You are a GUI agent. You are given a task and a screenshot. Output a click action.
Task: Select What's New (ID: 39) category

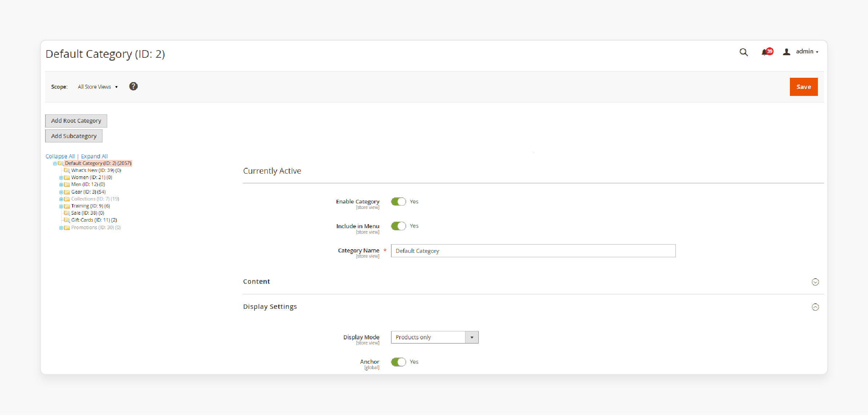pyautogui.click(x=96, y=170)
